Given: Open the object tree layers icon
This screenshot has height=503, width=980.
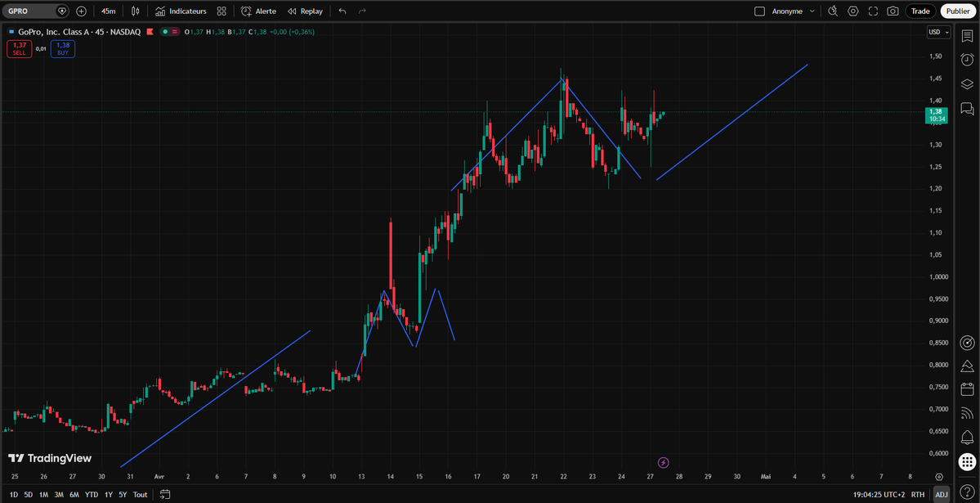Looking at the screenshot, I should [967, 84].
